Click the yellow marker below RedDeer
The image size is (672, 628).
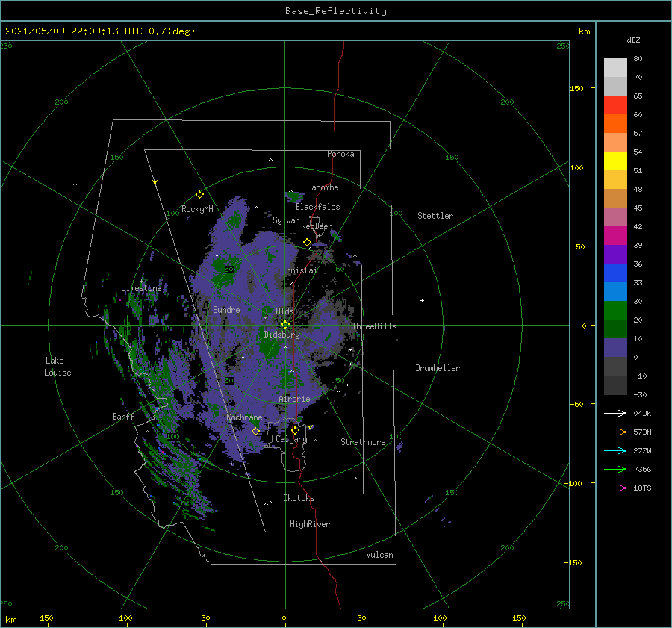[308, 243]
